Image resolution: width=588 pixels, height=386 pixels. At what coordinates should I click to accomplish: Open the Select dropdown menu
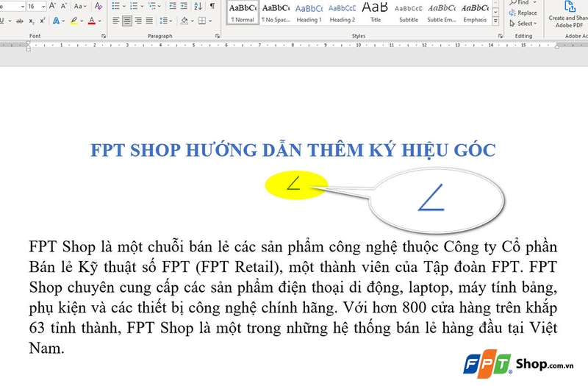[523, 24]
